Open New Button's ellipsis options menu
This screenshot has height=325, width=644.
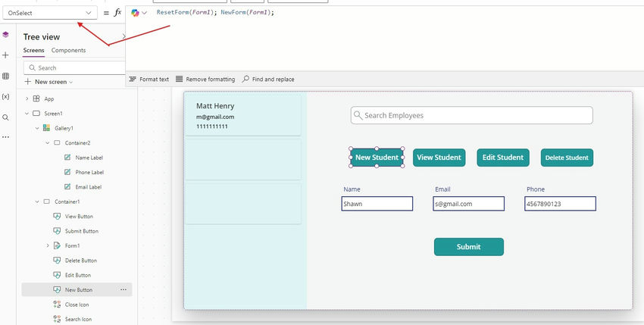(123, 289)
